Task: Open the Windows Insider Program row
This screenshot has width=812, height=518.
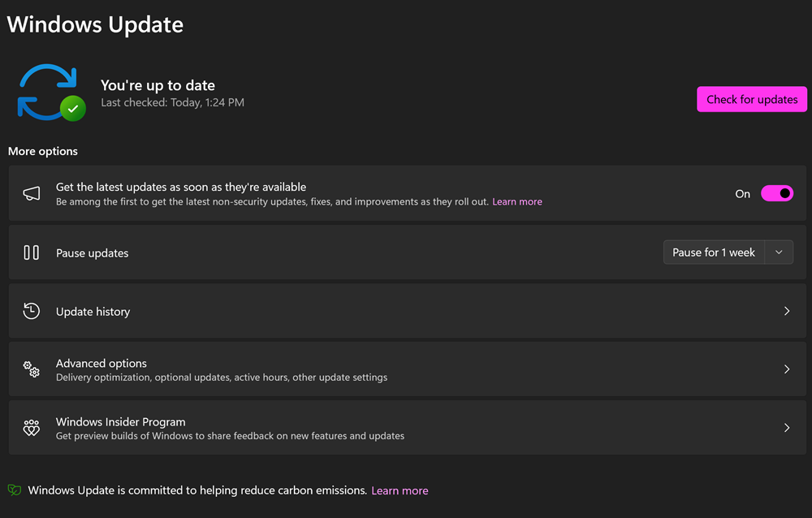Action: 407,428
